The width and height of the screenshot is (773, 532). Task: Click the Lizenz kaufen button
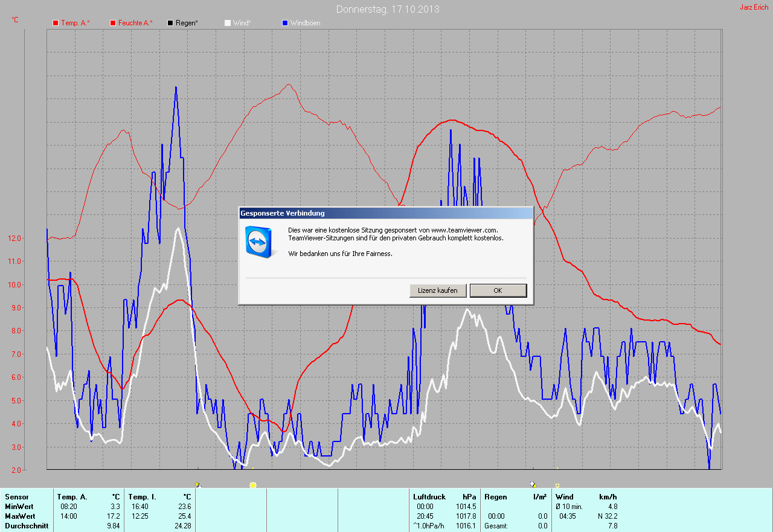438,290
